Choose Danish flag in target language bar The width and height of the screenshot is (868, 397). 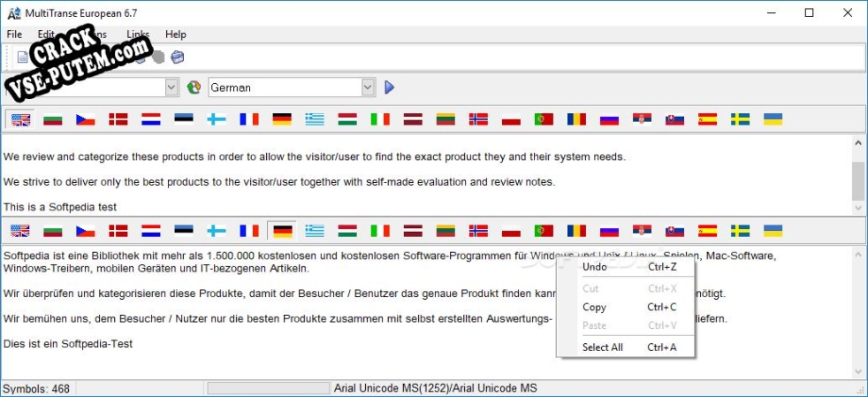click(118, 231)
